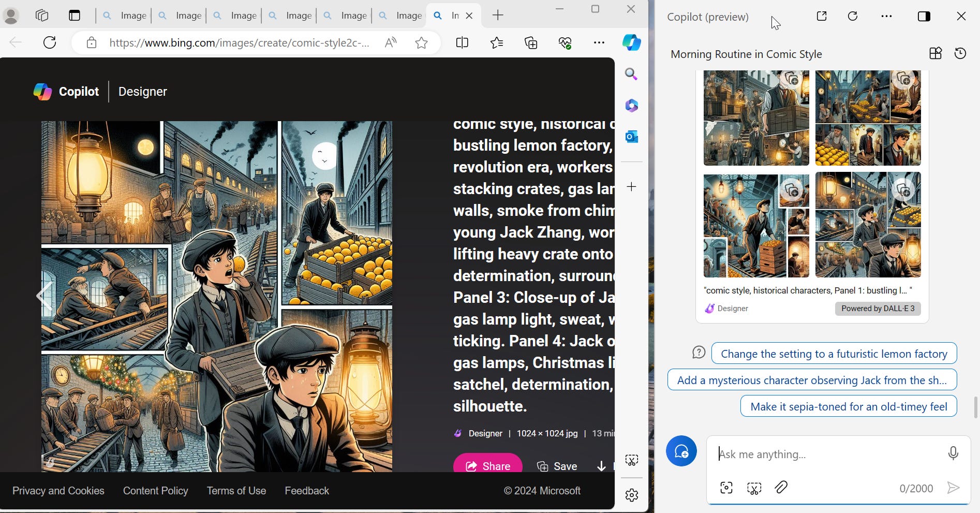Save the image to collection
This screenshot has width=980, height=513.
tap(557, 466)
